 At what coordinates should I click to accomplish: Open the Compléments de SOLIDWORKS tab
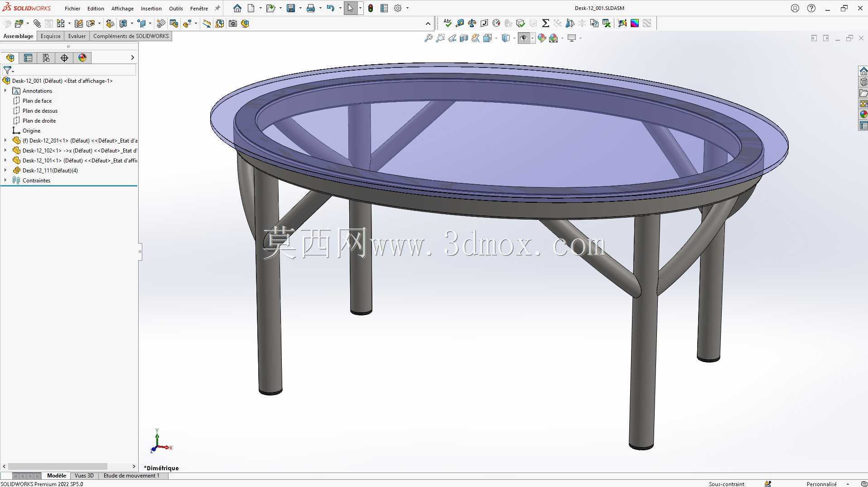click(x=131, y=36)
